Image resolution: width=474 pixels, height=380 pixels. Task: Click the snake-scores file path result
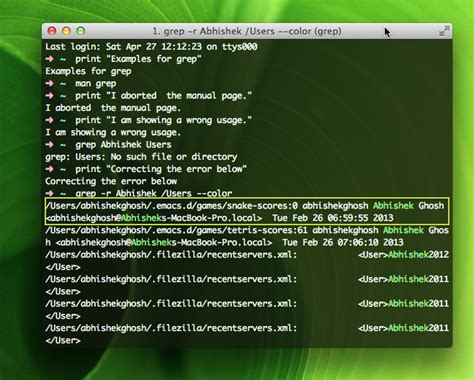pyautogui.click(x=171, y=206)
